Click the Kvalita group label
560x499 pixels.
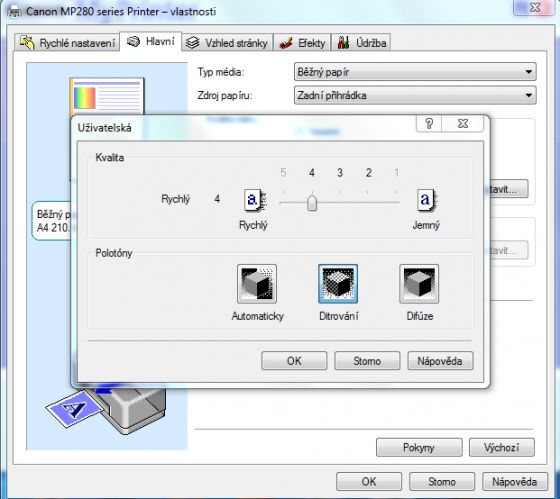(110, 158)
